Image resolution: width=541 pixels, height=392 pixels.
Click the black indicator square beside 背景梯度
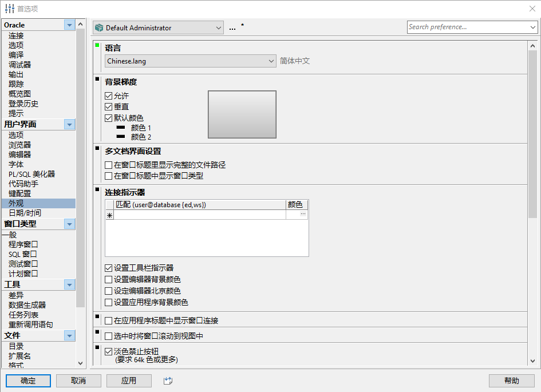97,79
